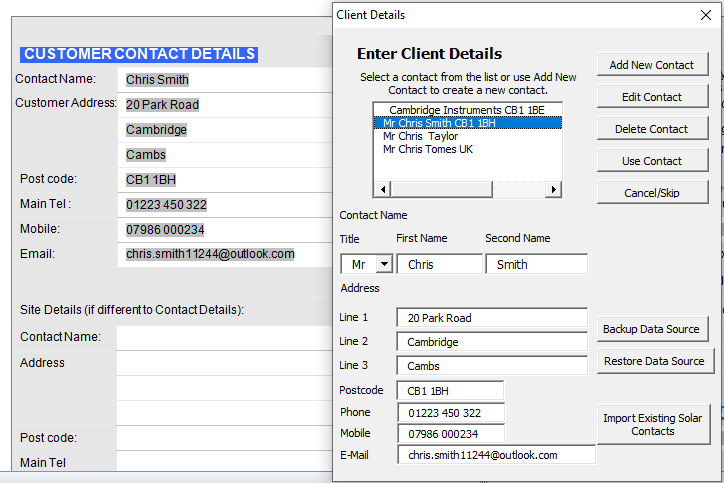The width and height of the screenshot is (724, 483).
Task: Click the Add New Contact button
Action: tap(651, 65)
